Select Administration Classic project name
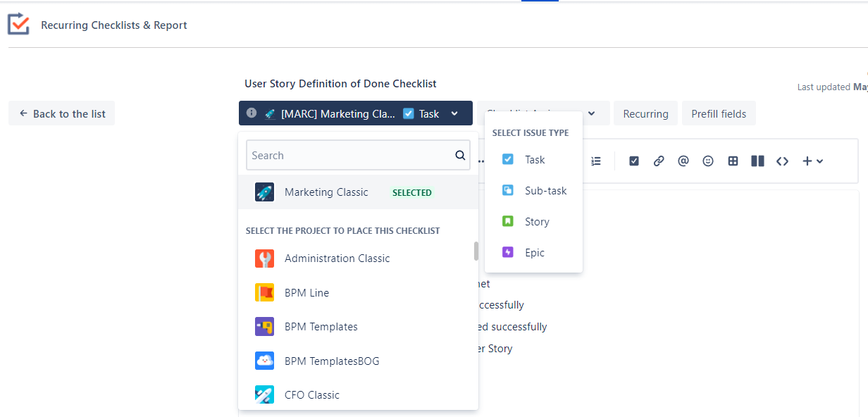This screenshot has height=417, width=868. pyautogui.click(x=337, y=259)
